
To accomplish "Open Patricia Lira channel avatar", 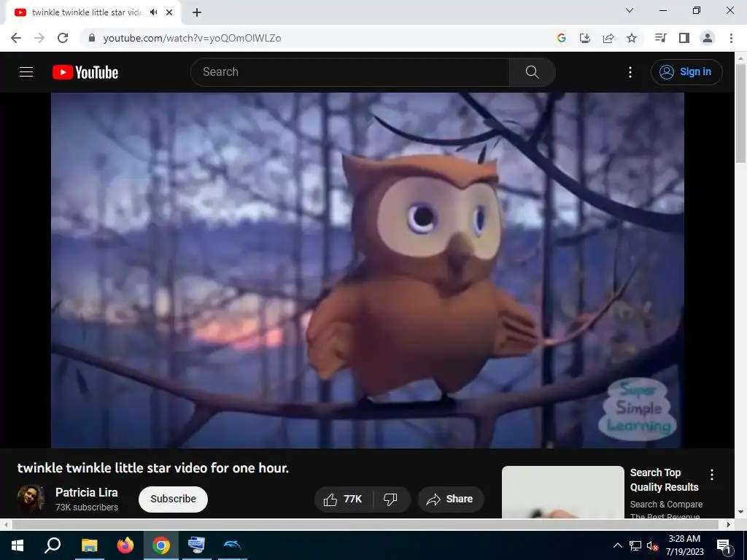I will click(x=31, y=499).
